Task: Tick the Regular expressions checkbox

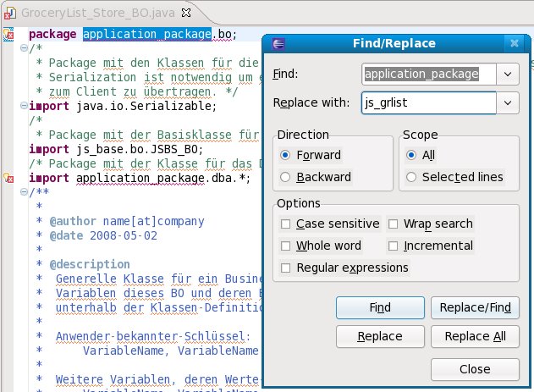Action: click(286, 268)
